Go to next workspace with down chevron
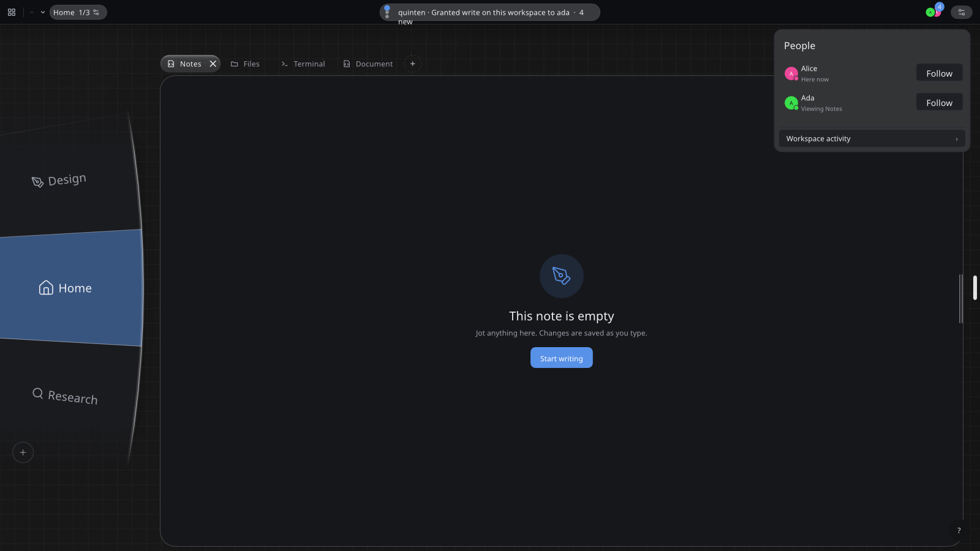This screenshot has height=551, width=980. tap(43, 12)
